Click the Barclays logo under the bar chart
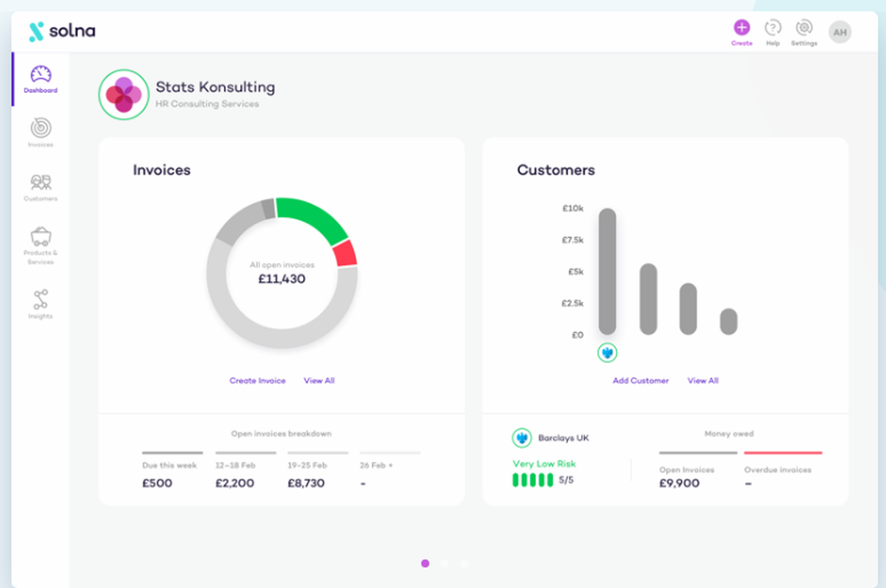 coord(608,353)
